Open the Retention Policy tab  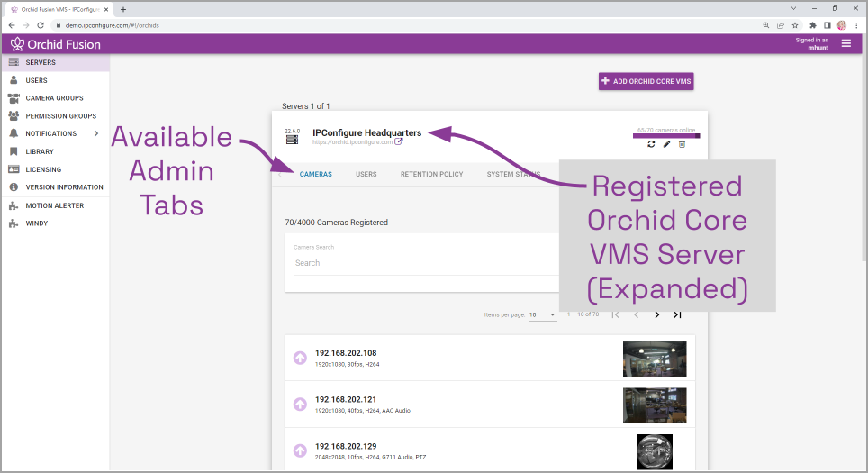(432, 174)
